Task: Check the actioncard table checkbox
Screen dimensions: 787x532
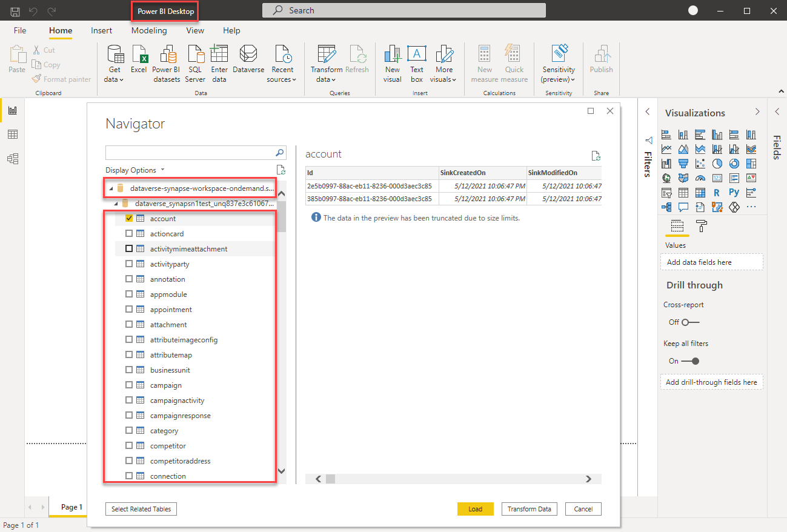Action: [128, 233]
